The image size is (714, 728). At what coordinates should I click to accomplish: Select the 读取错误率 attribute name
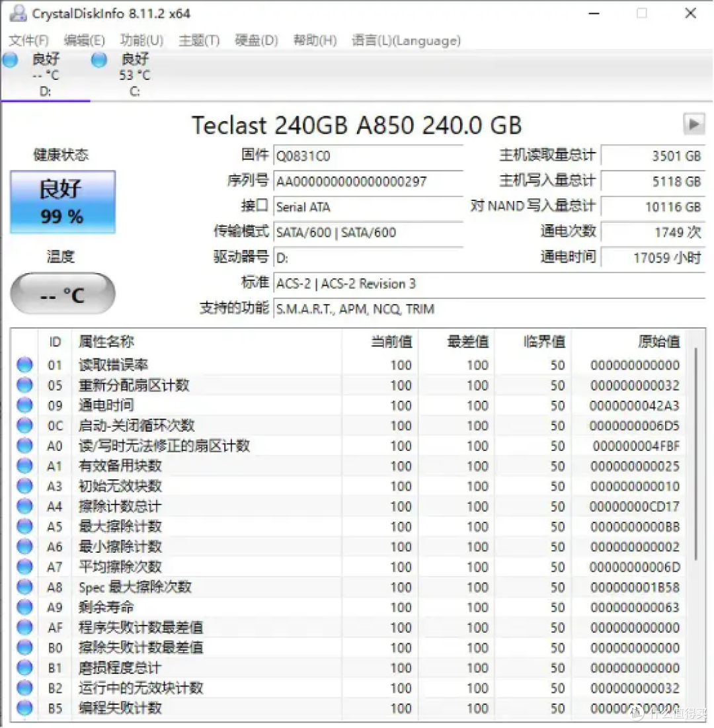point(113,365)
